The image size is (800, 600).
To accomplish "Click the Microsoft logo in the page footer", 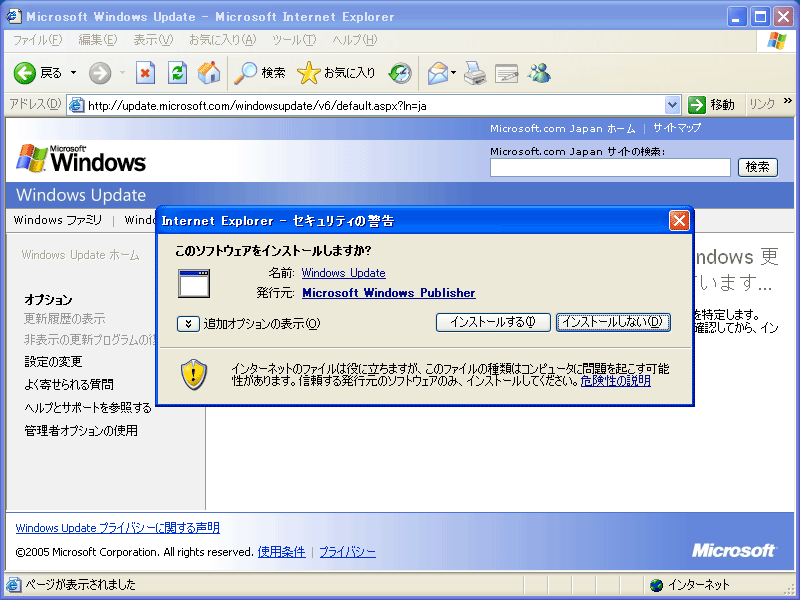I will click(x=734, y=551).
